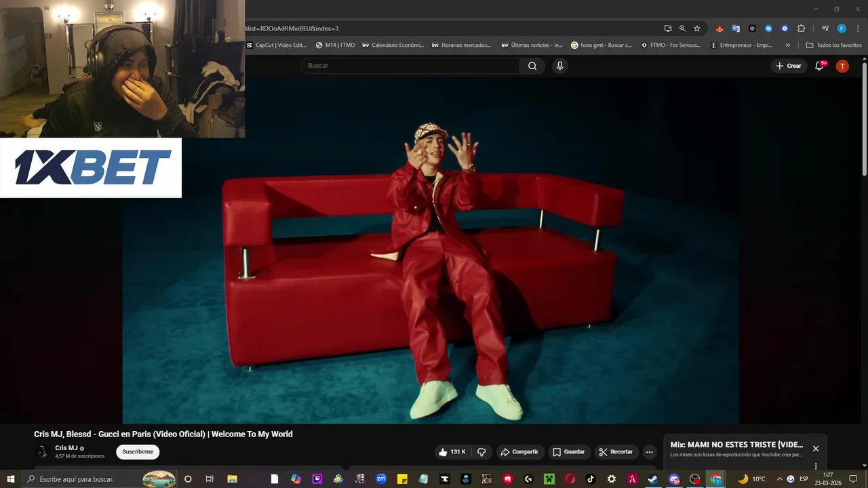Share video with Compartir button
Viewport: 868px width, 488px height.
pyautogui.click(x=519, y=452)
